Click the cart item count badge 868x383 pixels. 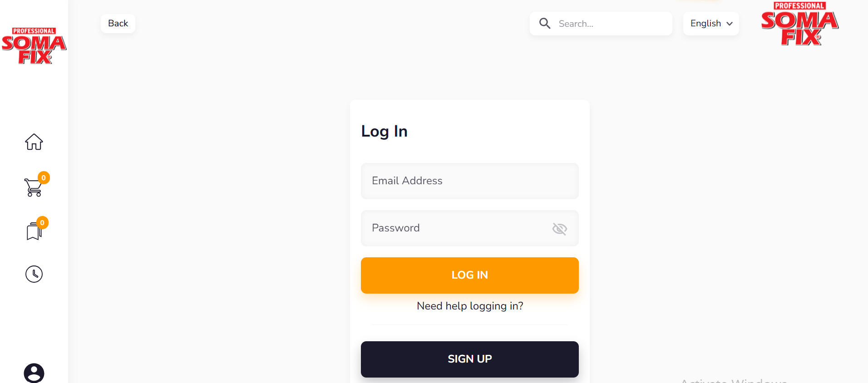(x=44, y=177)
